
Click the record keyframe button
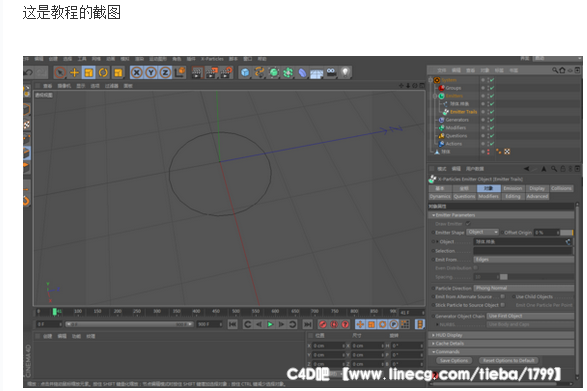click(x=322, y=324)
